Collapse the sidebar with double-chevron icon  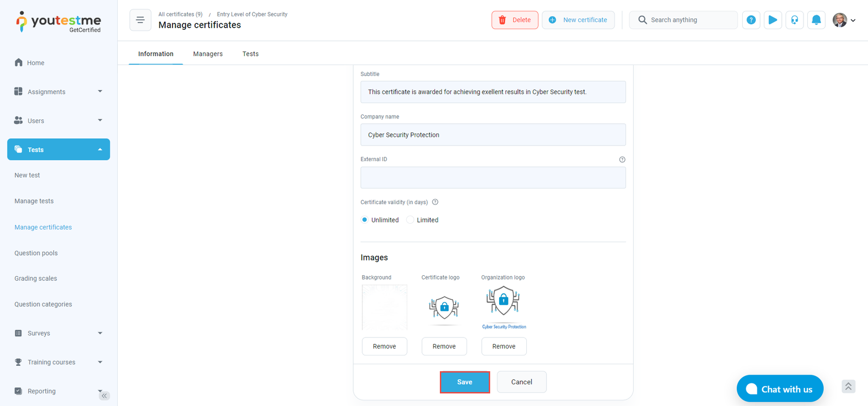click(x=104, y=396)
